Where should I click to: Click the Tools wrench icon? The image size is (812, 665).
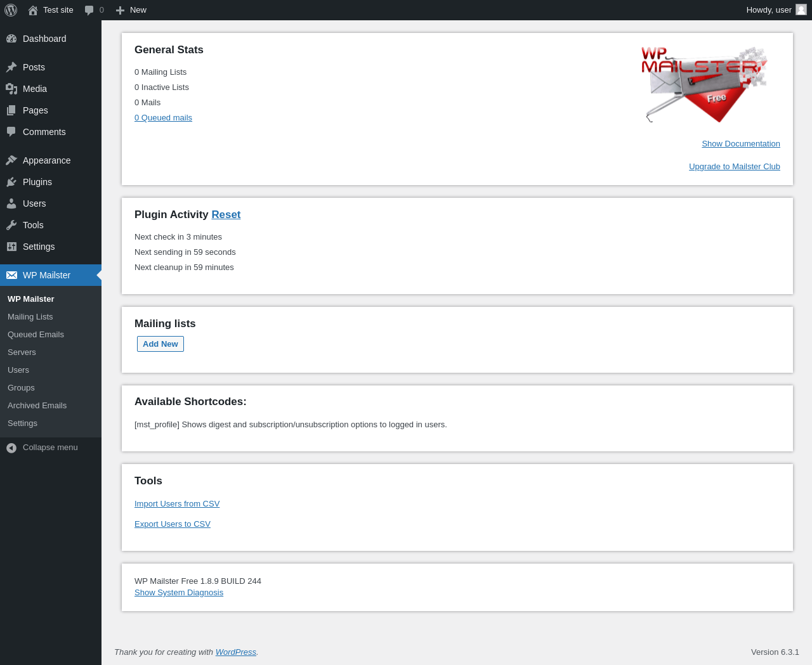point(11,225)
